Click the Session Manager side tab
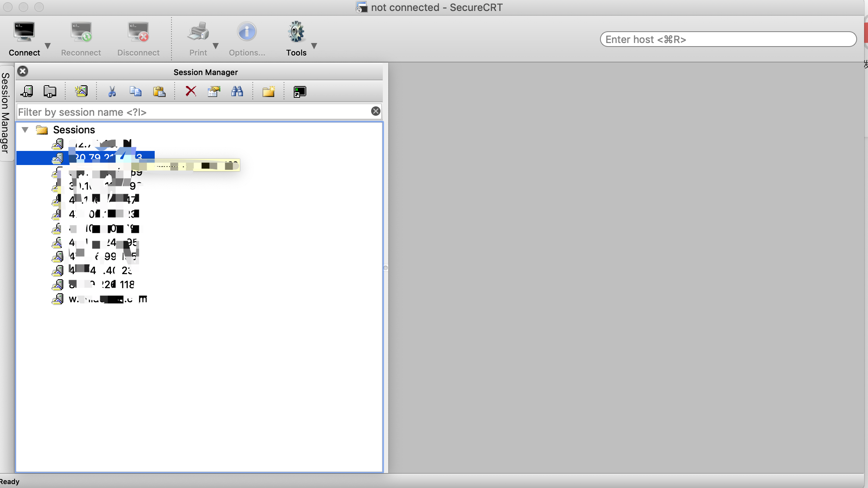 pos(5,113)
